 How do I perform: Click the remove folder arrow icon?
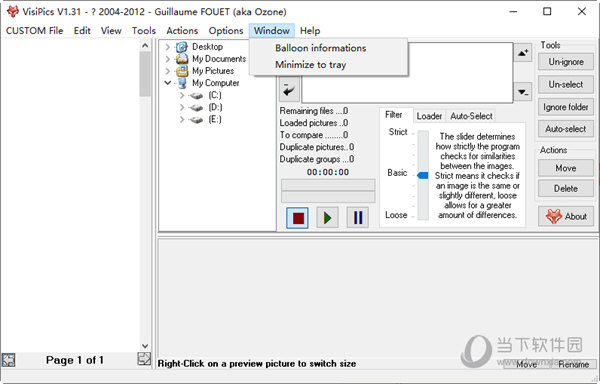(523, 92)
